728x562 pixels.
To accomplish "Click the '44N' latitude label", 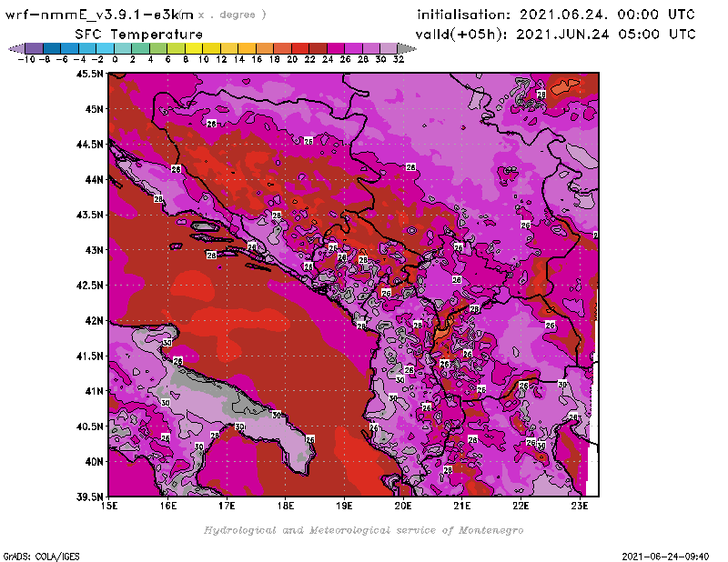I will point(94,179).
